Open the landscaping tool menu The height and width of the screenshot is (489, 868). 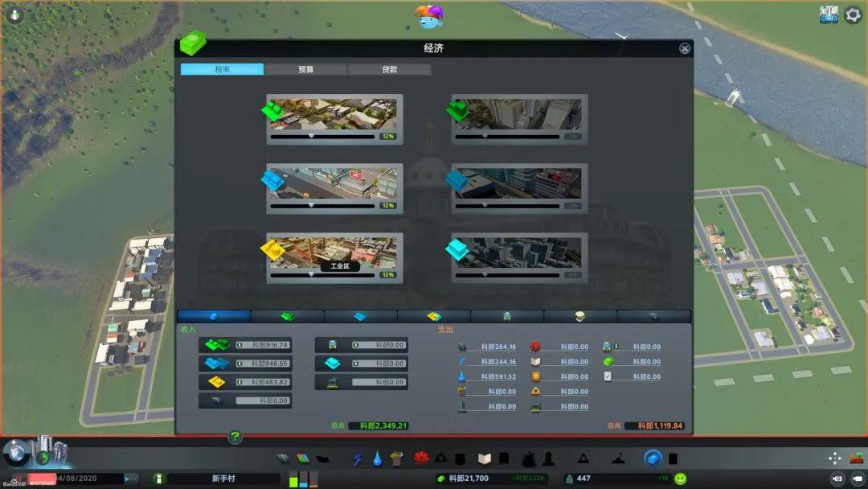coord(618,458)
